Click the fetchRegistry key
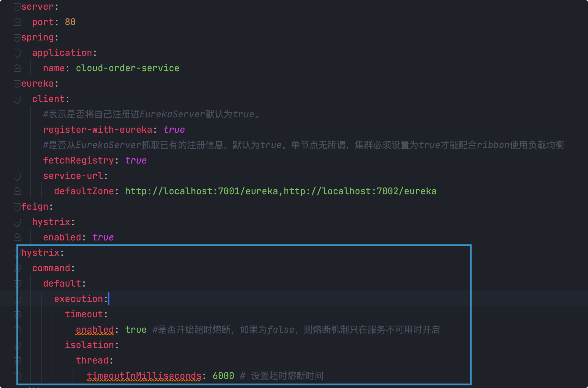588x388 pixels. (x=78, y=160)
